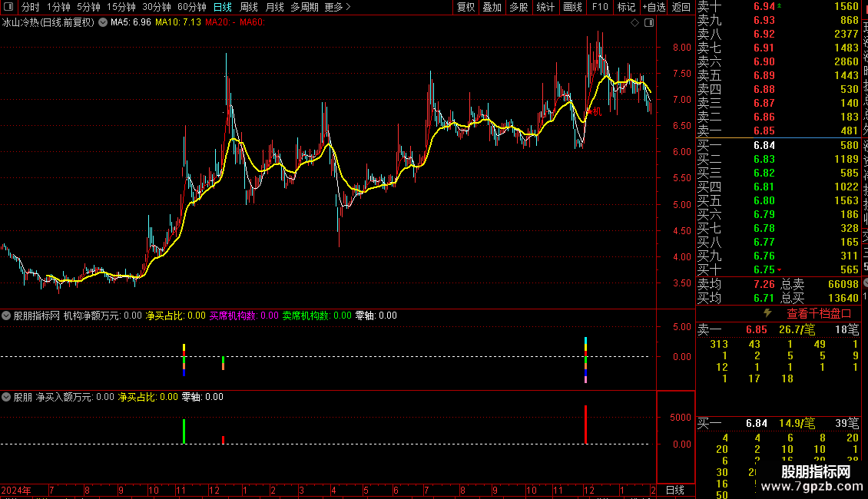The width and height of the screenshot is (868, 499).
Task: Select the 60分钟 period tab
Action: 191,7
